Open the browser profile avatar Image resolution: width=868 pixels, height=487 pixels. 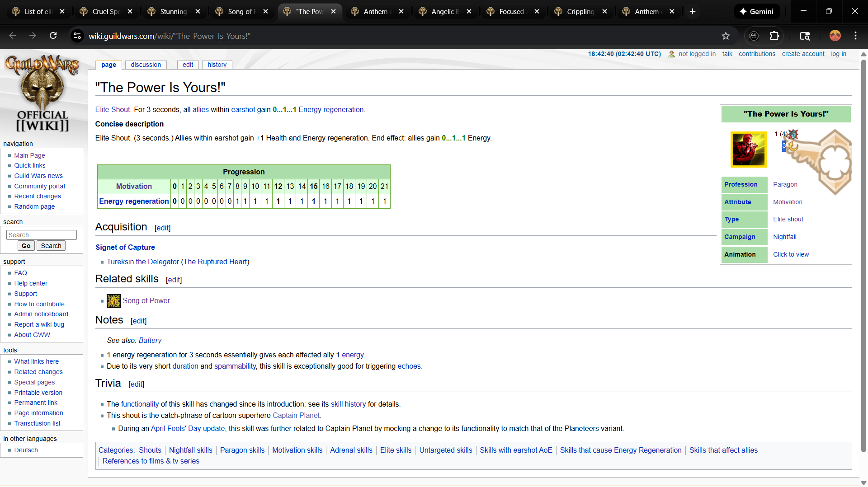[835, 36]
